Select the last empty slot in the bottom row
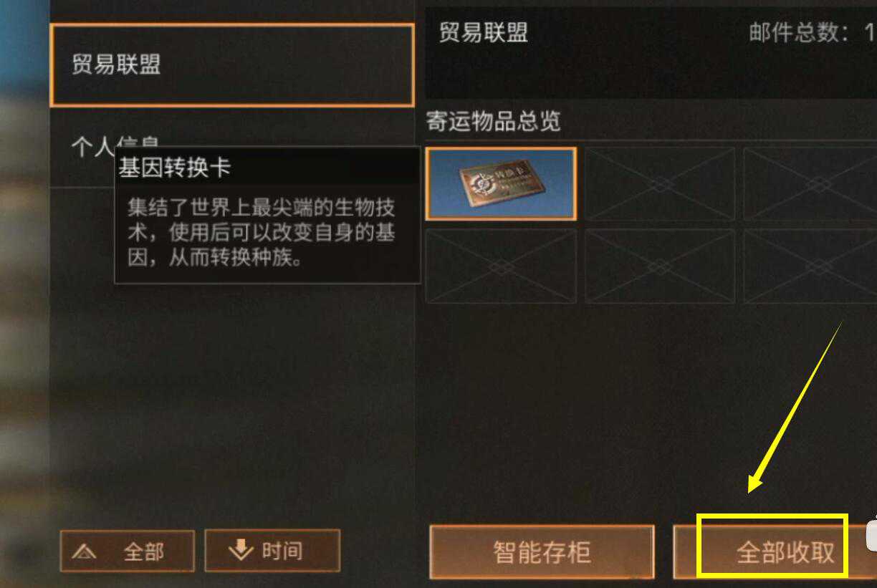Viewport: 877px width, 588px height. [810, 266]
